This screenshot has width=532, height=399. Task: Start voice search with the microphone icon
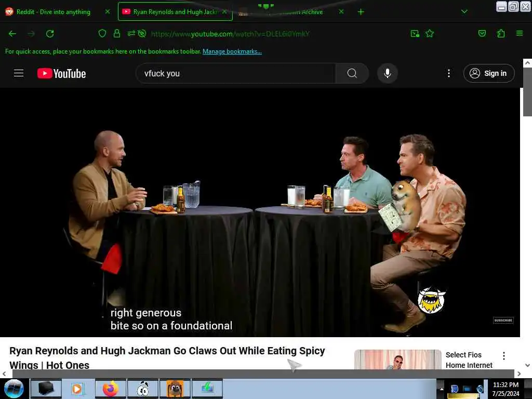coord(388,73)
